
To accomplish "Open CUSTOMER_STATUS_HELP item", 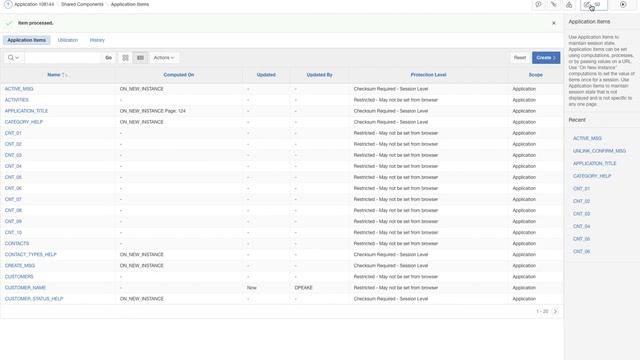I will click(x=34, y=299).
